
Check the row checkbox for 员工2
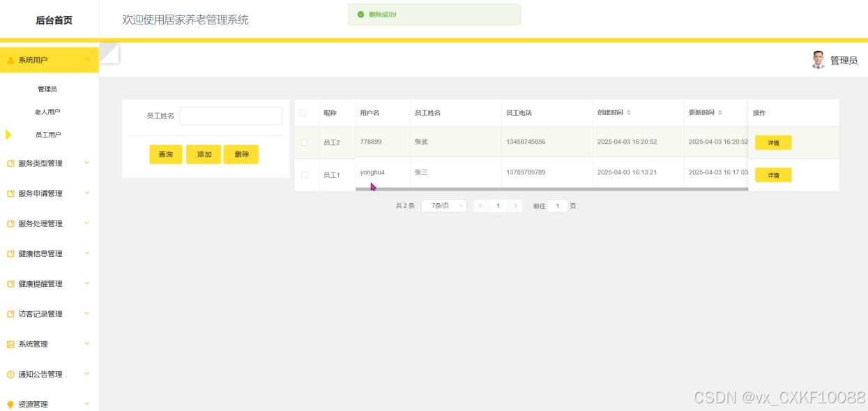(x=304, y=142)
